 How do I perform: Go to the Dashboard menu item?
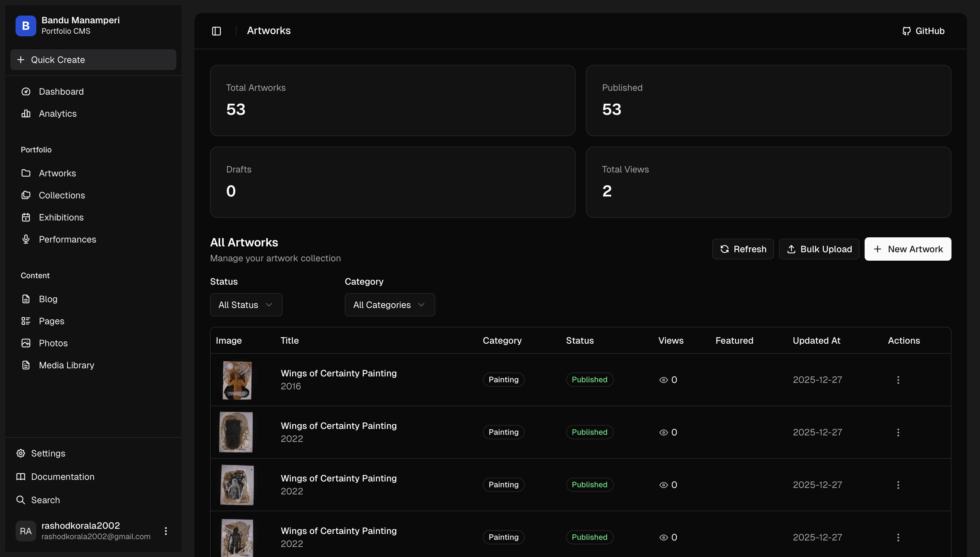click(x=61, y=92)
